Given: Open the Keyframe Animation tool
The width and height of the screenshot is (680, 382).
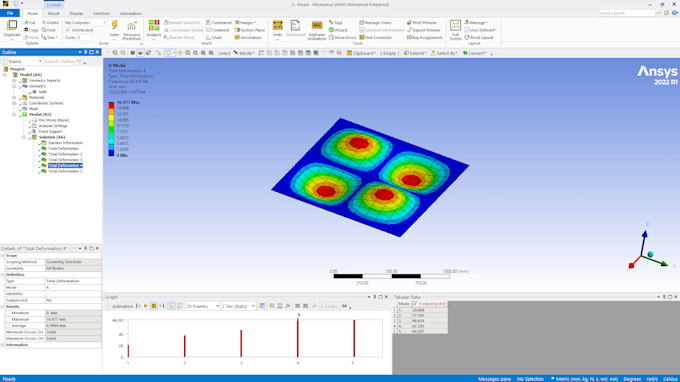Looking at the screenshot, I should tap(317, 30).
